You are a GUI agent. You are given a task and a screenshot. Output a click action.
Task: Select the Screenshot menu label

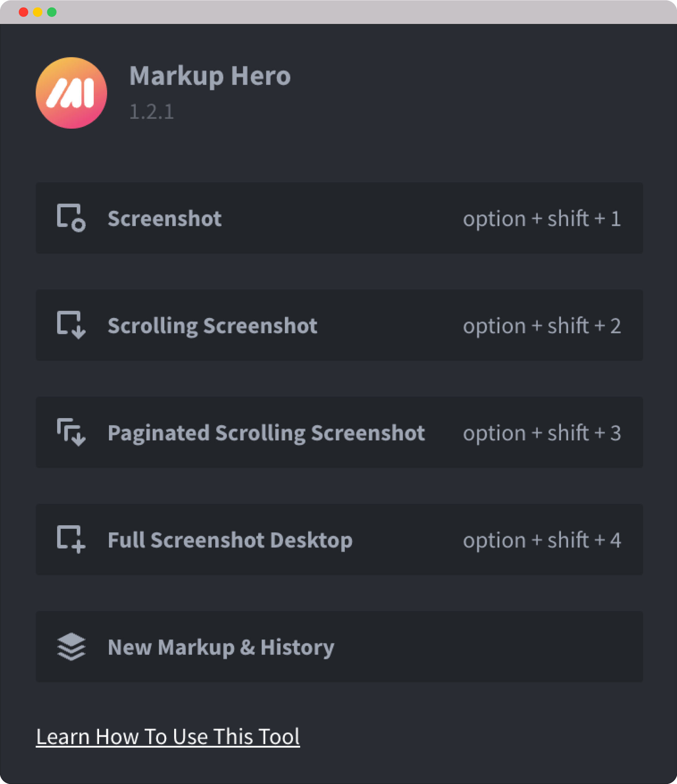click(165, 219)
